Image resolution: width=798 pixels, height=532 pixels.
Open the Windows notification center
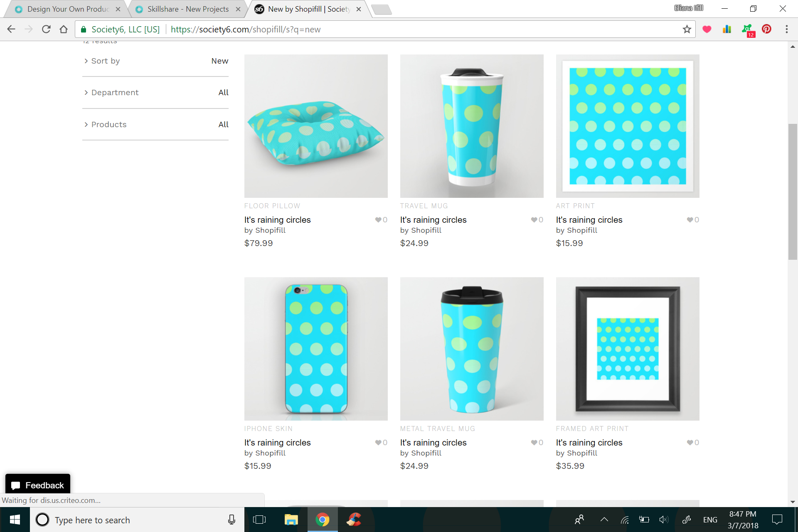777,520
